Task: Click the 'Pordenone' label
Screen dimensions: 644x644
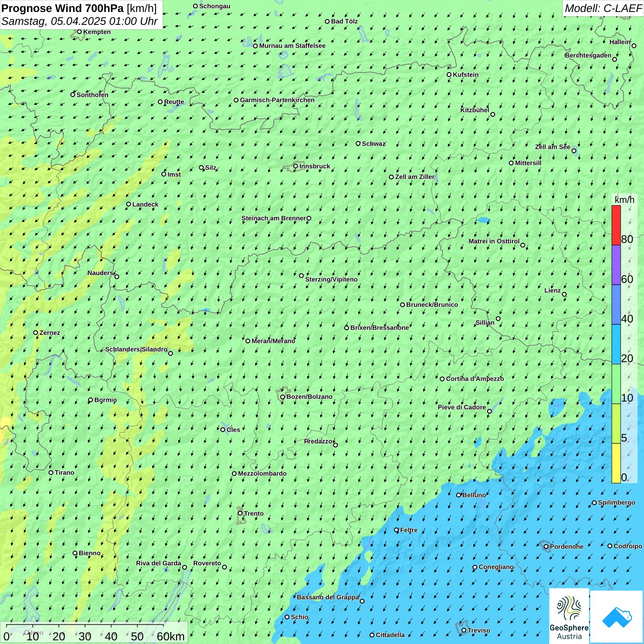Action: click(x=567, y=546)
